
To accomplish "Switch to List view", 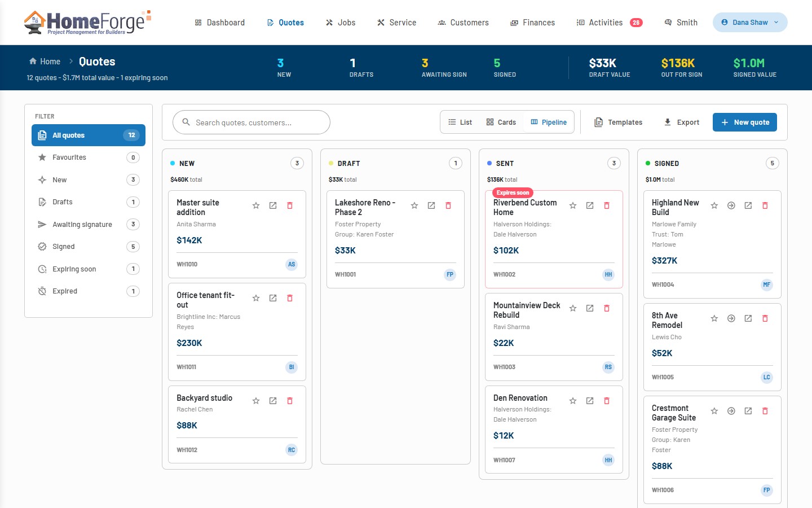I will (x=460, y=122).
